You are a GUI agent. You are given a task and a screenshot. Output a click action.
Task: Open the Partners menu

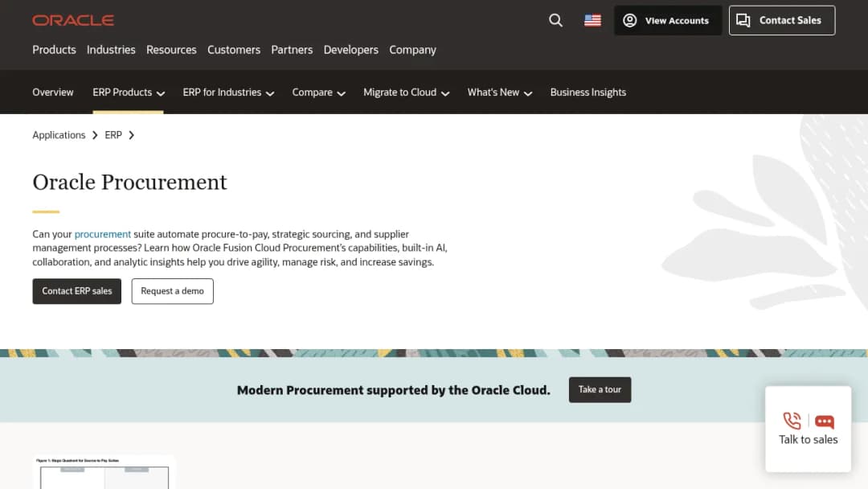(x=292, y=50)
